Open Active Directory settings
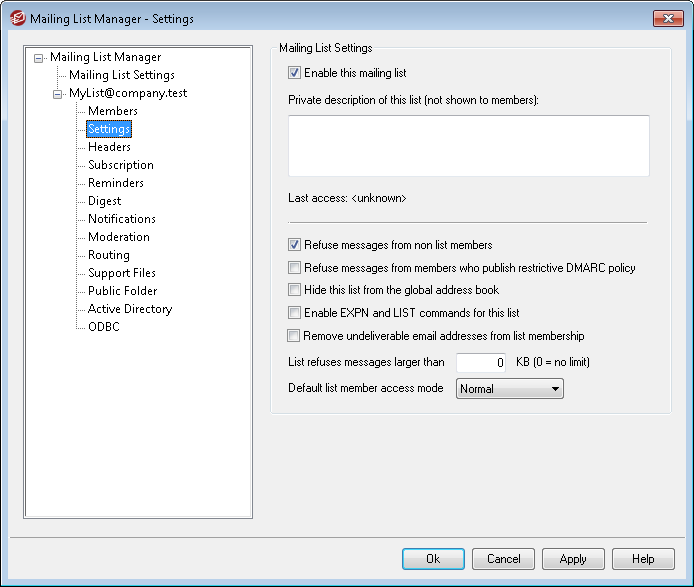Viewport: 694px width, 587px height. tap(130, 309)
